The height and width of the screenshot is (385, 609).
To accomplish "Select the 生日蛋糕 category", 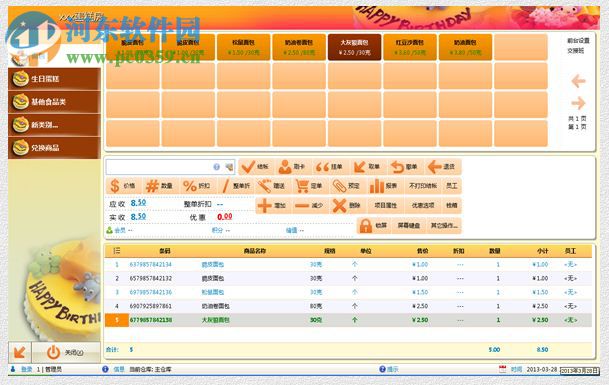I will tap(54, 79).
